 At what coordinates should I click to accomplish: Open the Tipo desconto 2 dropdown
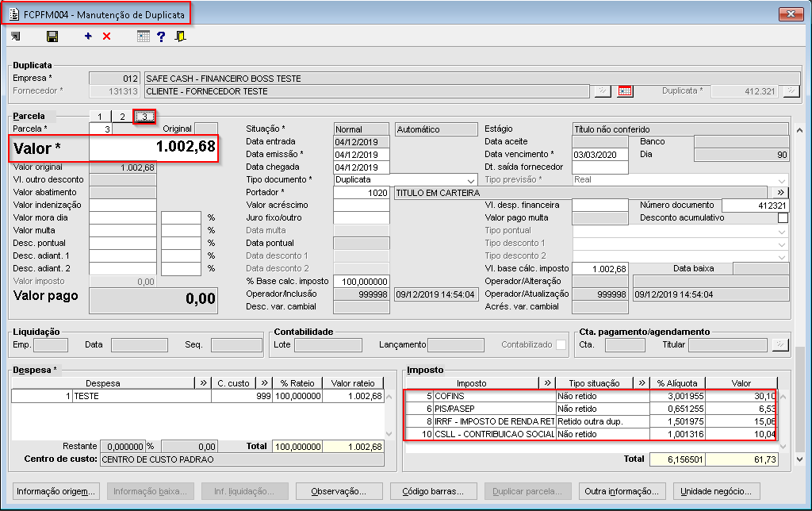pos(781,256)
